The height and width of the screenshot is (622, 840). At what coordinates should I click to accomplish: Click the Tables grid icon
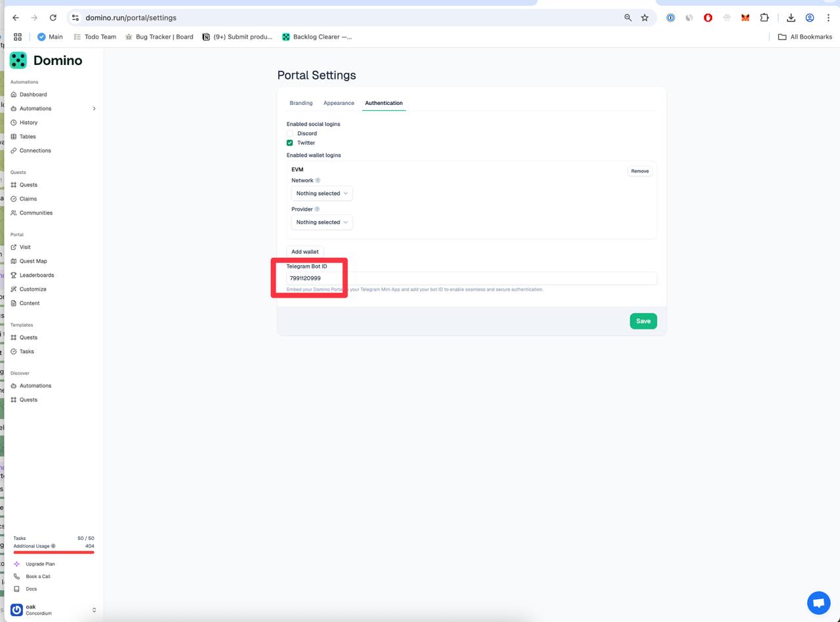[x=14, y=136]
